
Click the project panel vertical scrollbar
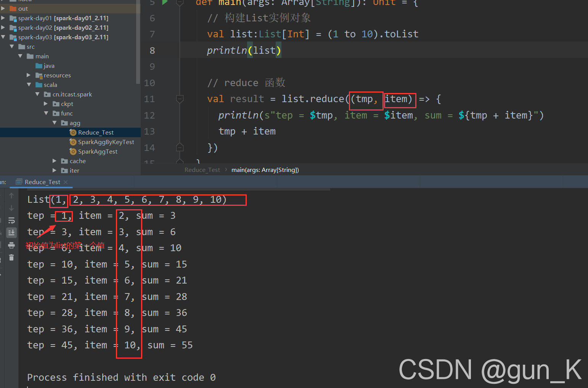coord(138,42)
